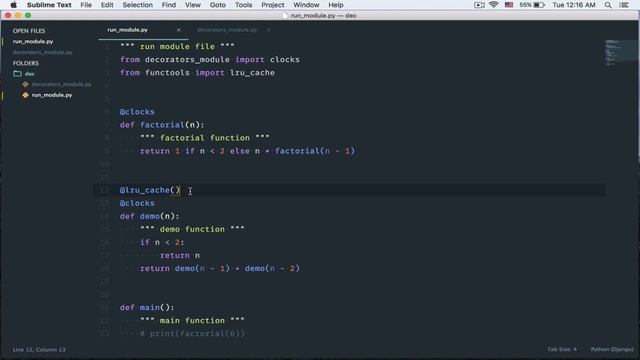Close the run_module.py tab
The width and height of the screenshot is (640, 360).
pyautogui.click(x=178, y=30)
